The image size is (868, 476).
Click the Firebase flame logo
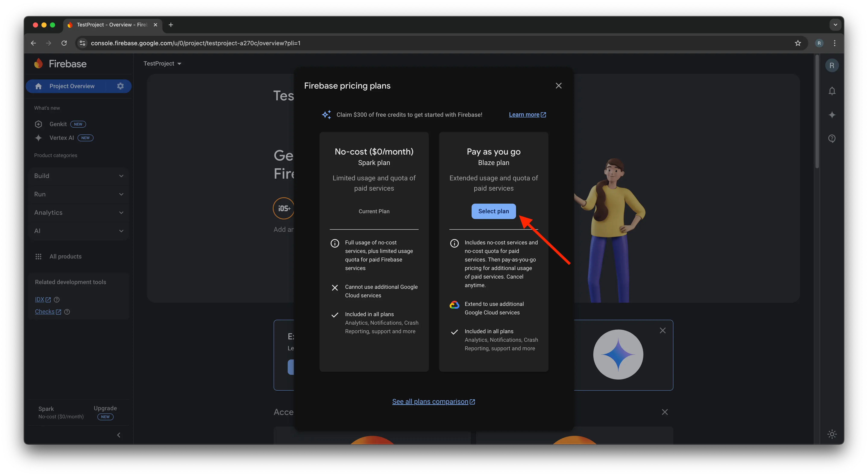point(38,63)
